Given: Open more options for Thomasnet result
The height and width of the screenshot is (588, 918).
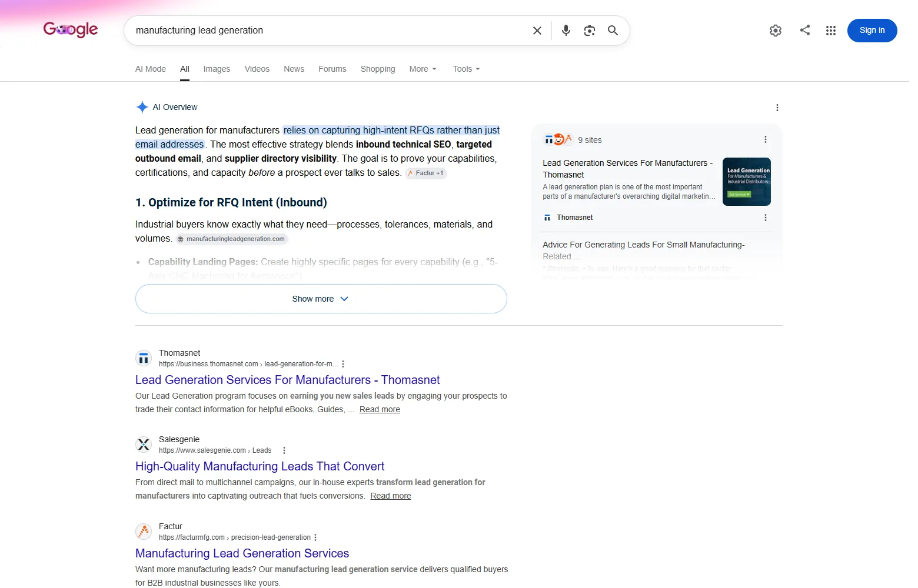Looking at the screenshot, I should pos(343,364).
